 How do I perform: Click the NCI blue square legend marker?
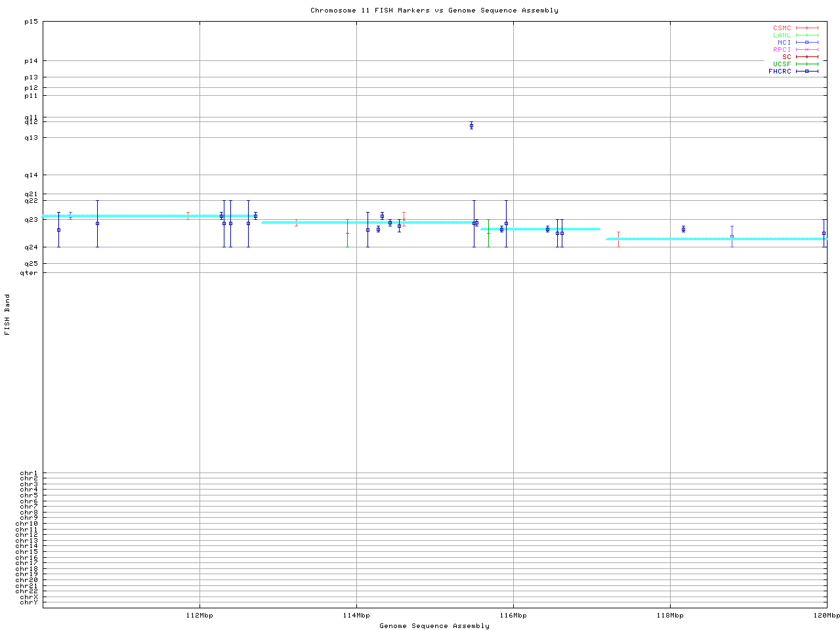click(x=807, y=42)
